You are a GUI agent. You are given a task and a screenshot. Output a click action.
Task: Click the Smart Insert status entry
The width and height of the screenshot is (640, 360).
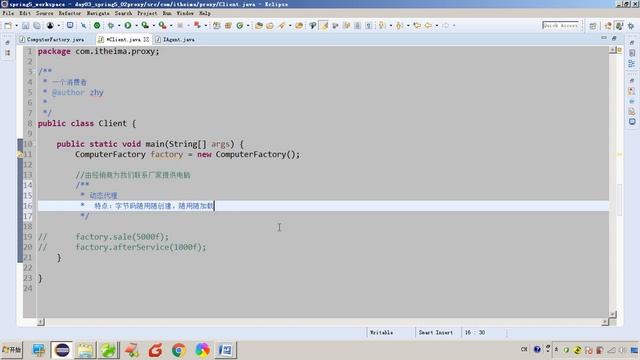(436, 333)
